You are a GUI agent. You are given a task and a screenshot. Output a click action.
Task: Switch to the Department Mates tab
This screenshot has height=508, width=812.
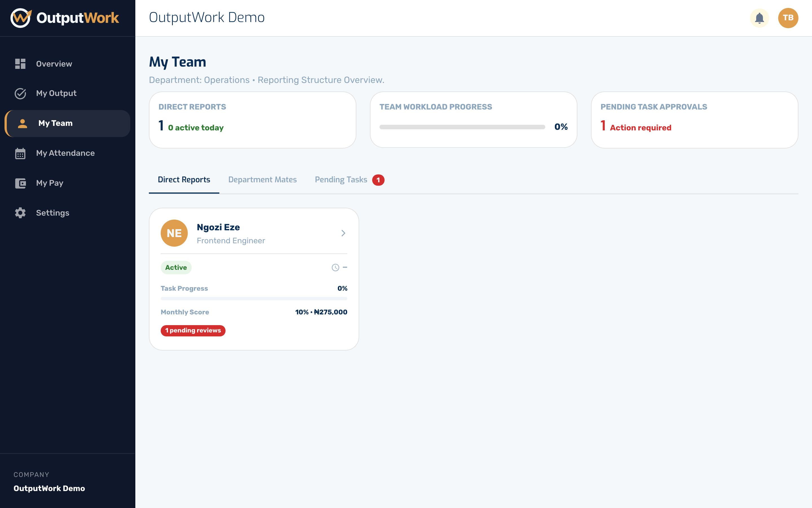[x=262, y=180]
